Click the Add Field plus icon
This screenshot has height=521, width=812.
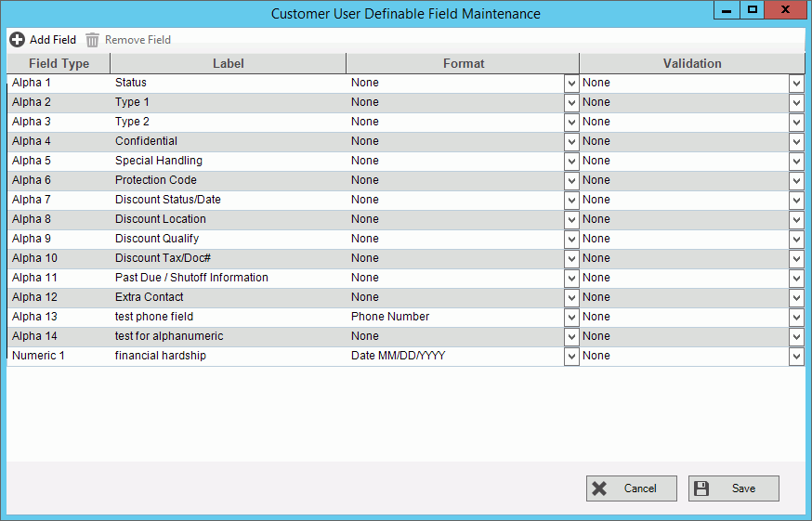click(x=17, y=40)
